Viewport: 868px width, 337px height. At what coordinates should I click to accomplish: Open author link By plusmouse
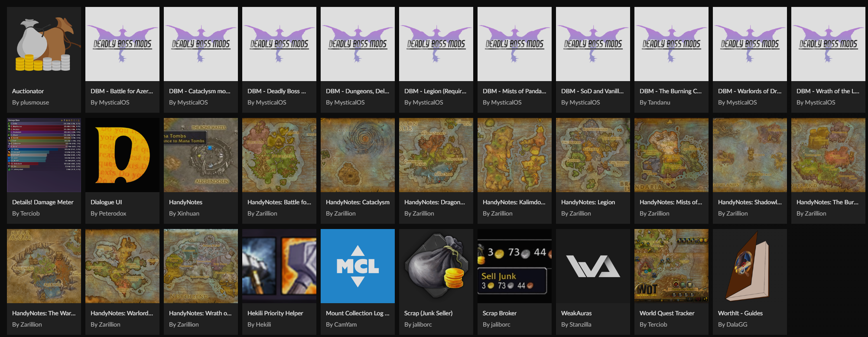30,102
